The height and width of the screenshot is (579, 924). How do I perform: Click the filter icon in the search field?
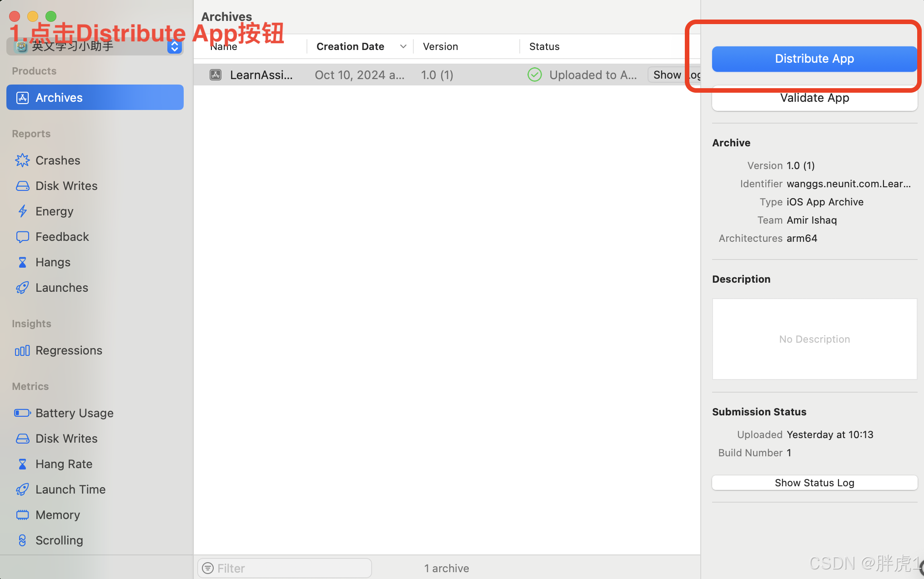(208, 568)
